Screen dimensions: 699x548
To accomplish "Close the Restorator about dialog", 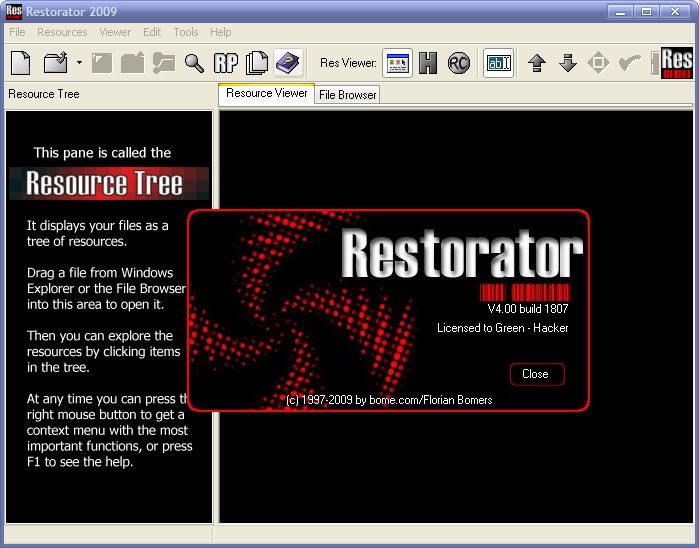I will click(x=537, y=374).
